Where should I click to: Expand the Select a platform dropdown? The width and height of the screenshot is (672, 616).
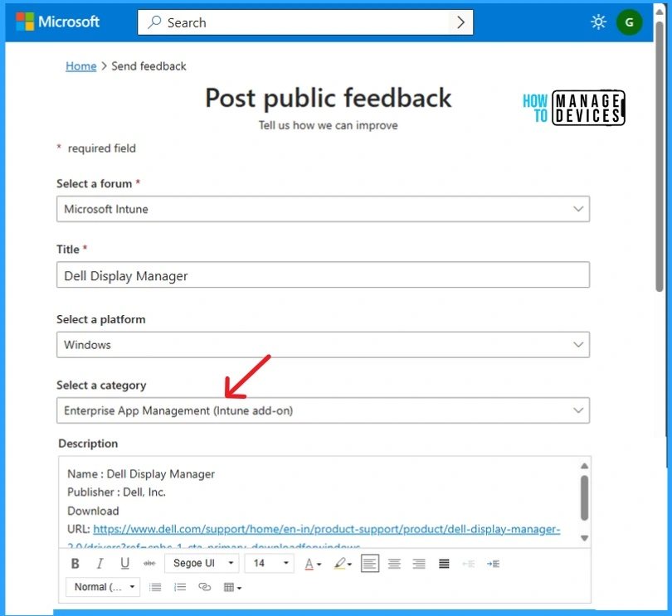(323, 345)
